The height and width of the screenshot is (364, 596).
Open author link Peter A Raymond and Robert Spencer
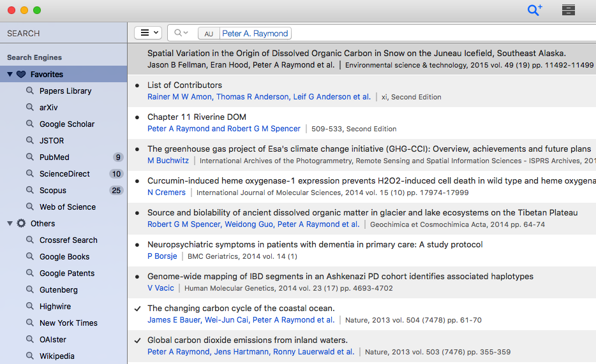(224, 129)
